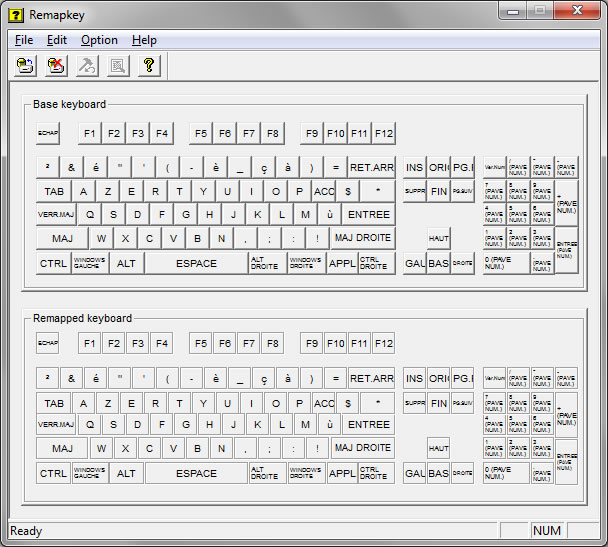Choose VERR.MAJ key on Base keyboard
This screenshot has height=547, width=608.
[56, 214]
